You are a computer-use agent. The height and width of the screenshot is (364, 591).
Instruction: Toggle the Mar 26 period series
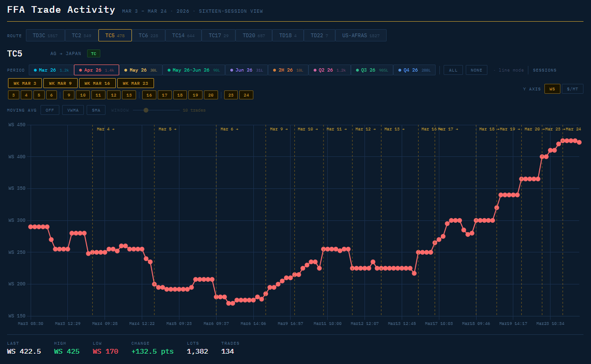pos(51,70)
